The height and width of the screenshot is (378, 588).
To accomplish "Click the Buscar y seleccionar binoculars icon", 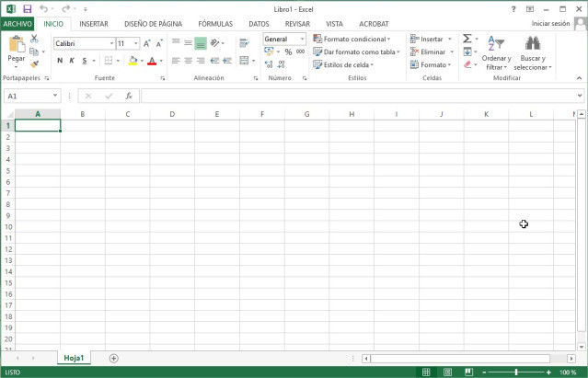I will tap(532, 43).
